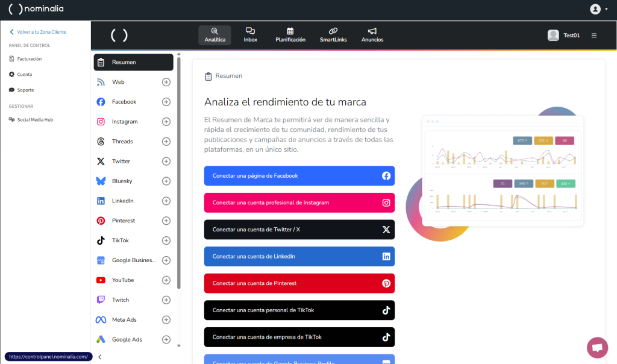The height and width of the screenshot is (364, 617).
Task: Click the plus icon next to Twitter
Action: click(166, 162)
